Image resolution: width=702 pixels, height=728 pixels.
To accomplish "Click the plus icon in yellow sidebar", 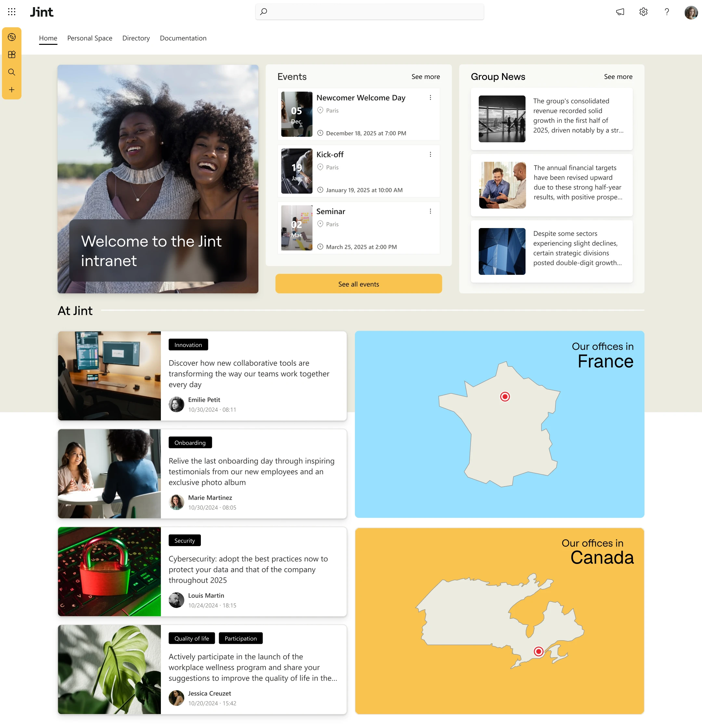I will point(11,90).
